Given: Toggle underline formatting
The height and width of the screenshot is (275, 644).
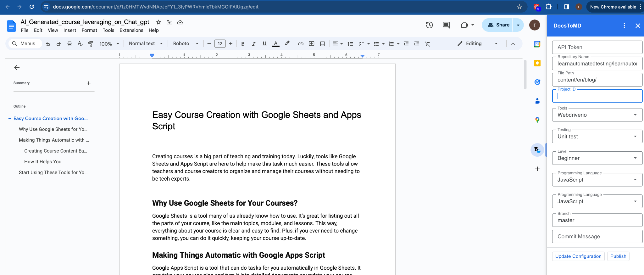Looking at the screenshot, I should click(x=264, y=44).
